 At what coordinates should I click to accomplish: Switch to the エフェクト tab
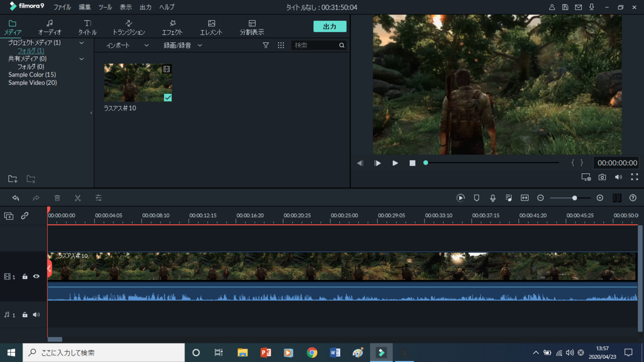coord(172,27)
